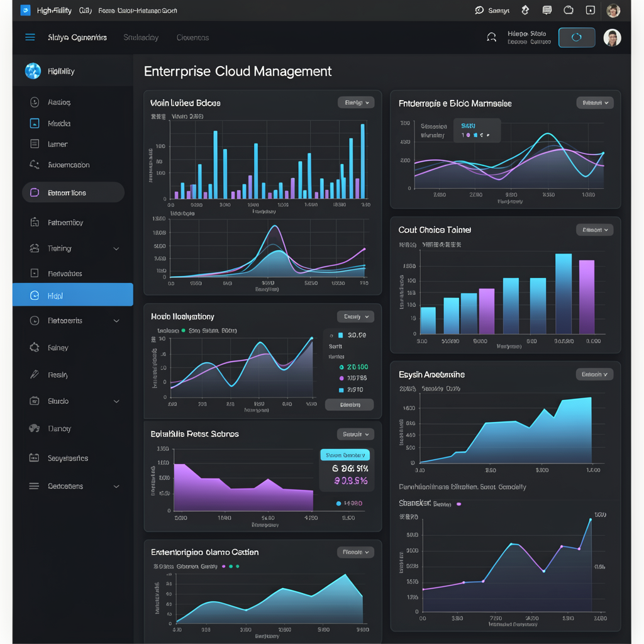
Task: Toggle purple 109786 legend series marker
Action: (x=341, y=378)
